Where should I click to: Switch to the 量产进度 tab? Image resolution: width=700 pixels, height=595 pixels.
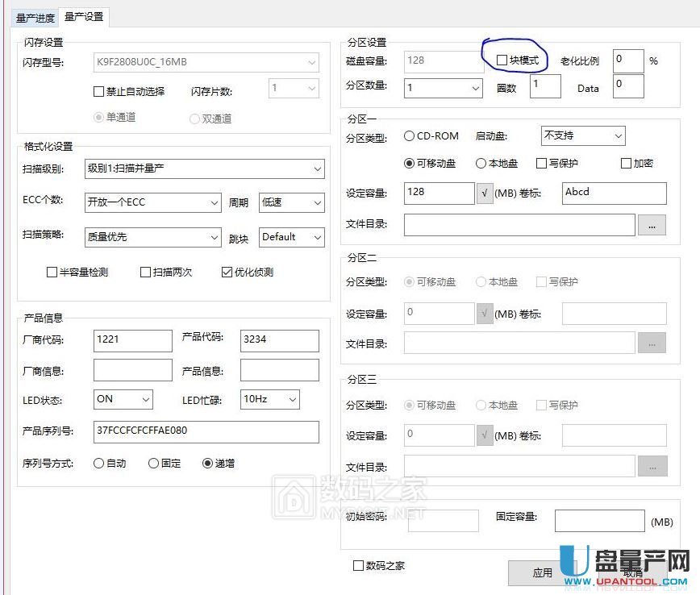[34, 16]
